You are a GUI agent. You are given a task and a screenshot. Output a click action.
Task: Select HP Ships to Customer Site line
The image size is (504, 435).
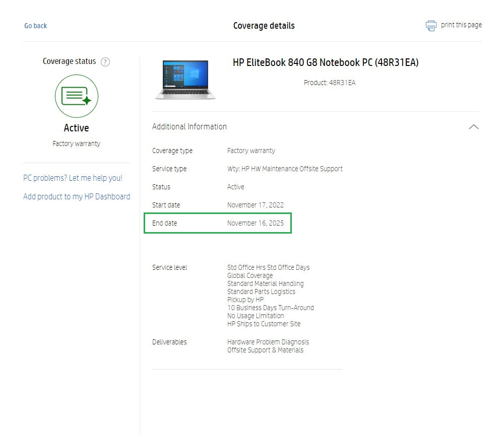[x=264, y=324]
